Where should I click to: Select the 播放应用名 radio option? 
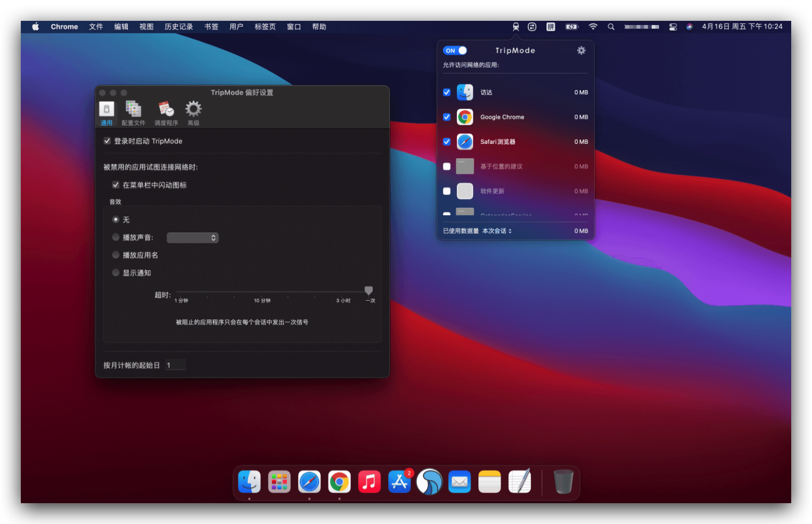(116, 255)
